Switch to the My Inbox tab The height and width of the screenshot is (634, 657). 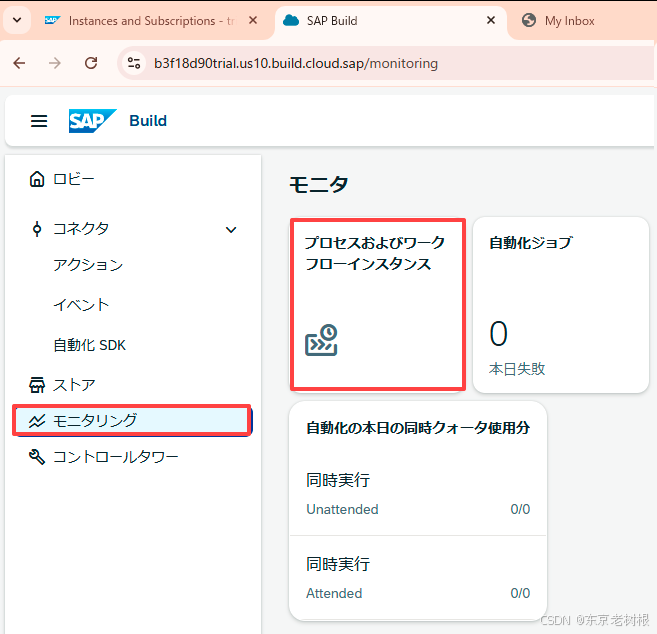click(x=569, y=21)
